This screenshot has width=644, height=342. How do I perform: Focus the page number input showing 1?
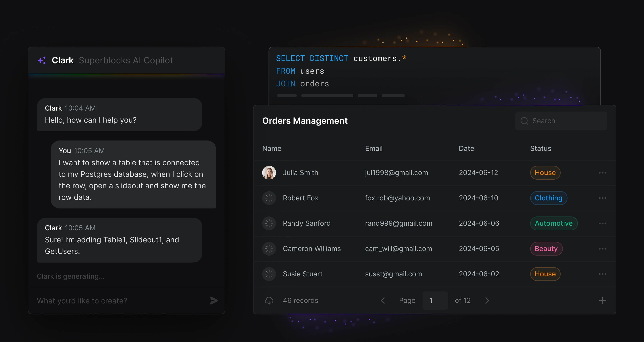pyautogui.click(x=435, y=300)
